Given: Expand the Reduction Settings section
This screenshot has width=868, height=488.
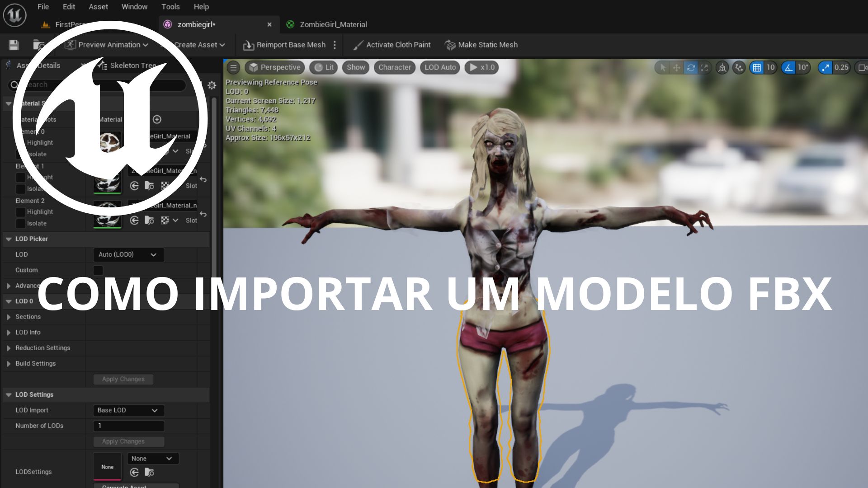Looking at the screenshot, I should pos(43,348).
